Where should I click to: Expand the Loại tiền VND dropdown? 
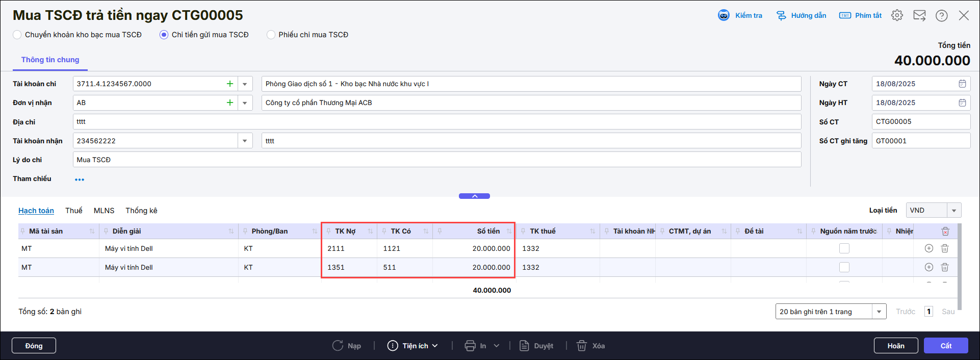point(953,211)
